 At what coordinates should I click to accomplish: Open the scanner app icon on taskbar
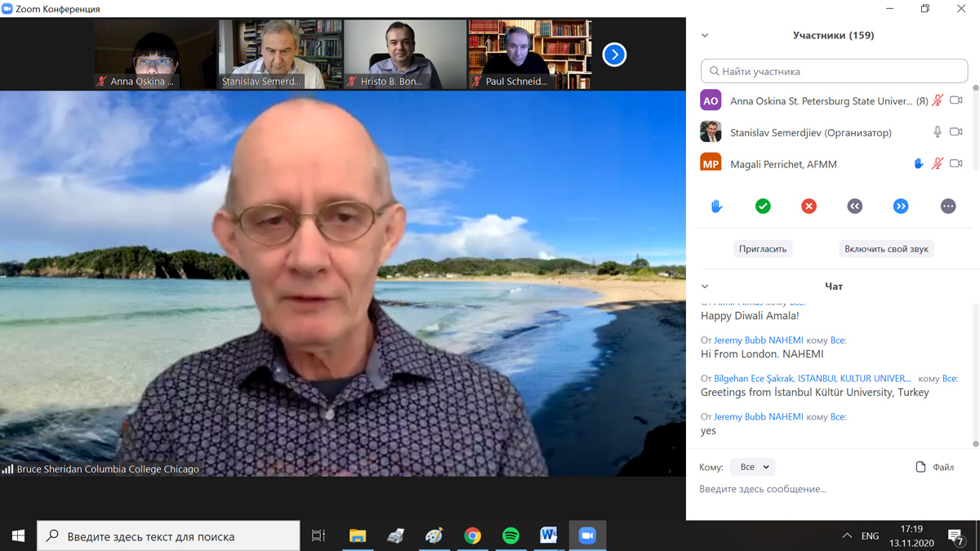click(x=395, y=535)
